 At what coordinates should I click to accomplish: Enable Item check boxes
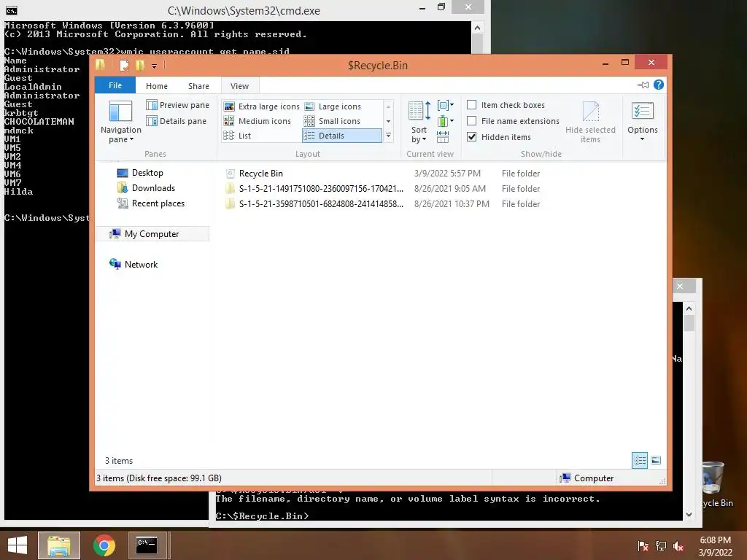coord(472,105)
